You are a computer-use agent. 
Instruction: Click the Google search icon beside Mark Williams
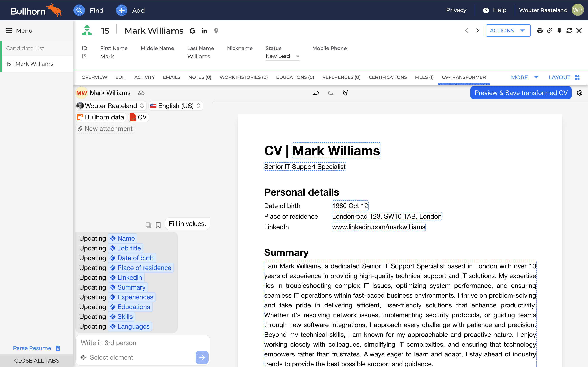tap(193, 31)
